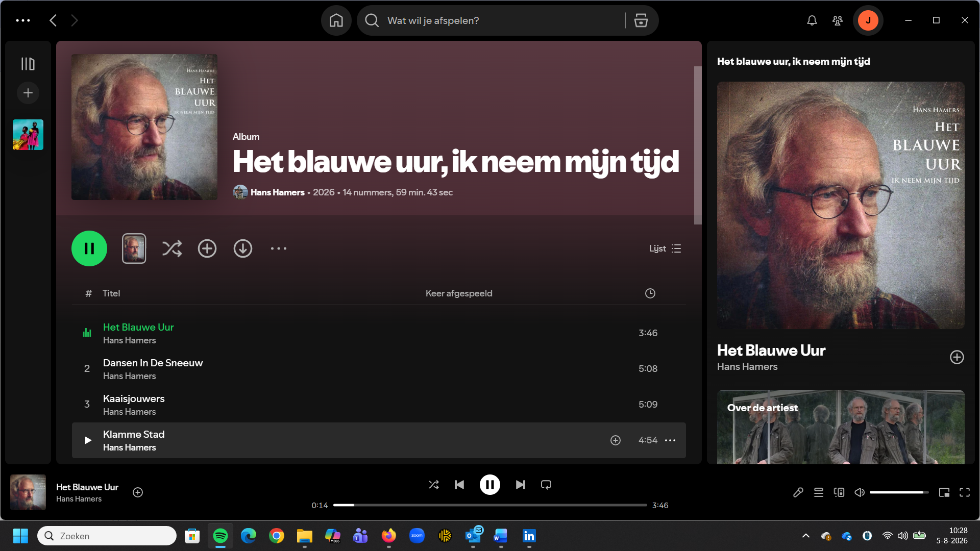Click now-playing cover in bottom bar

point(28,492)
